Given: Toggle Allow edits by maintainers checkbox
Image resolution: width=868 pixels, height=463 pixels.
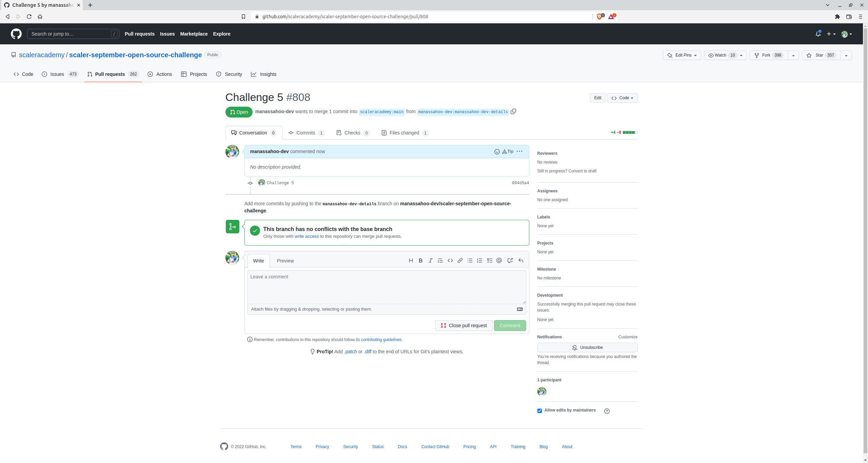Looking at the screenshot, I should pyautogui.click(x=539, y=411).
